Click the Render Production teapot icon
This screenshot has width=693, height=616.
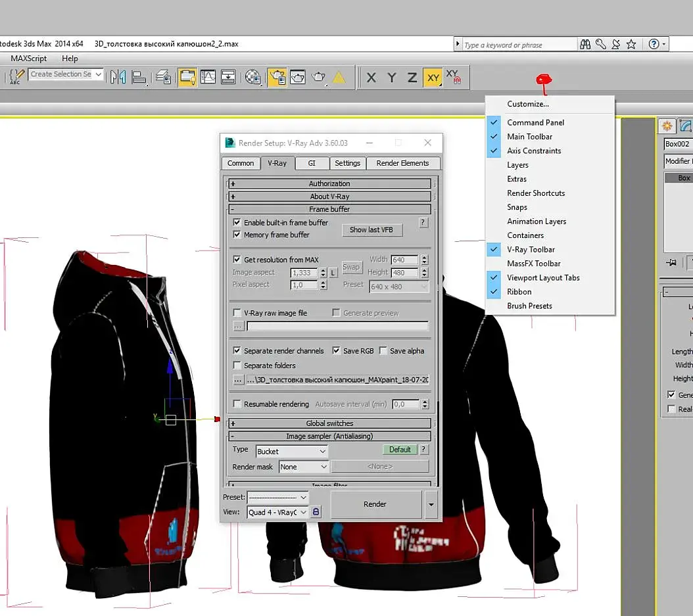coord(318,77)
